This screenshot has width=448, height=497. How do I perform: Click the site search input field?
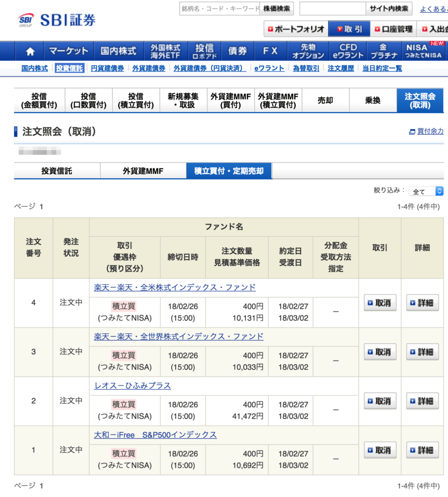[333, 9]
